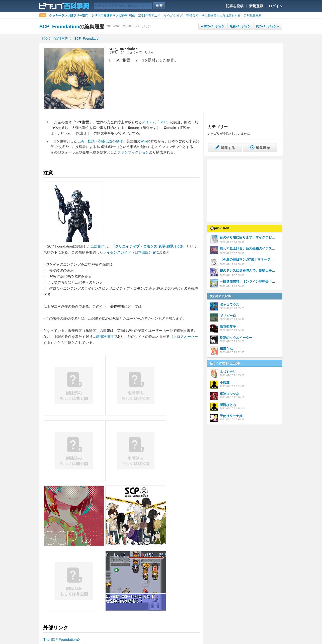Screen dimensions: 322x644
Task: Open 記事を投稿 in top navigation
Action: point(234,6)
